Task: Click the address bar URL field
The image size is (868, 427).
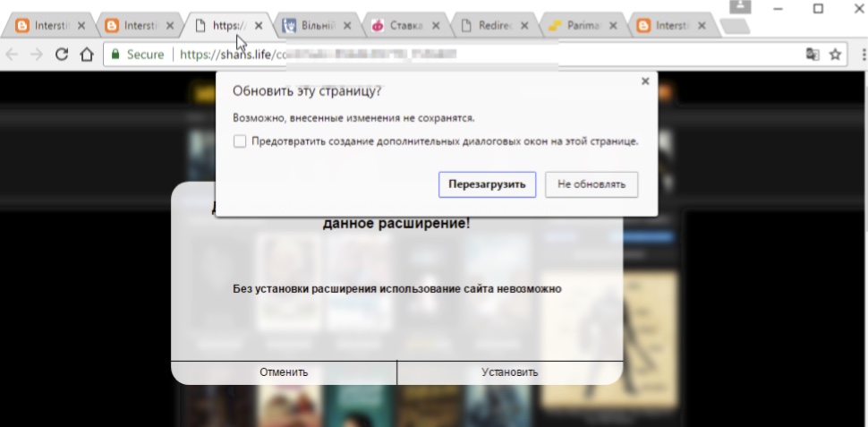Action: pyautogui.click(x=447, y=55)
